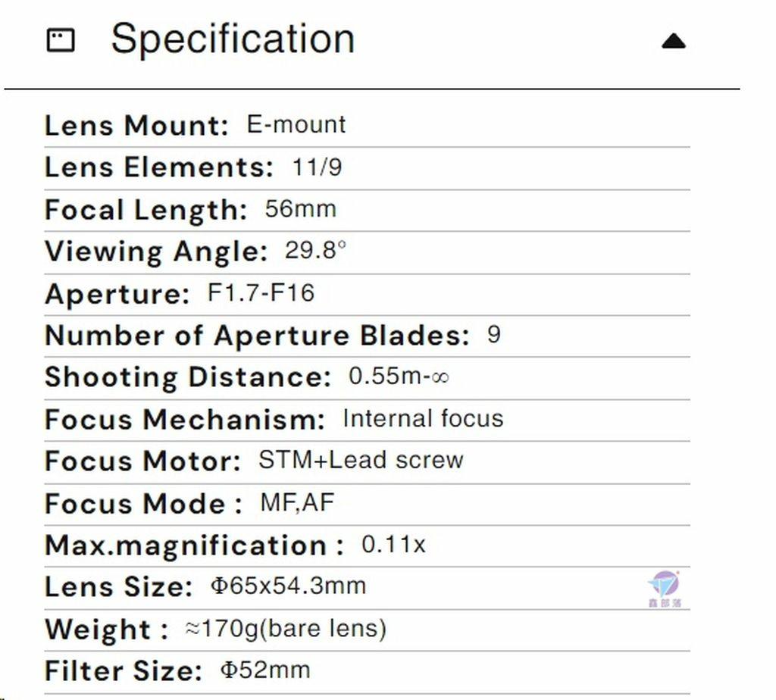776x700 pixels.
Task: Select the Internal focus value
Action: (423, 418)
